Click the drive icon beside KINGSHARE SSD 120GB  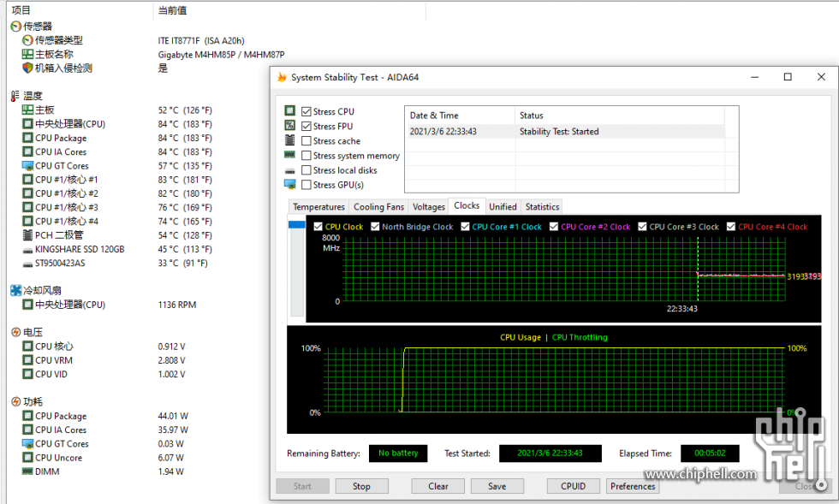click(x=27, y=250)
